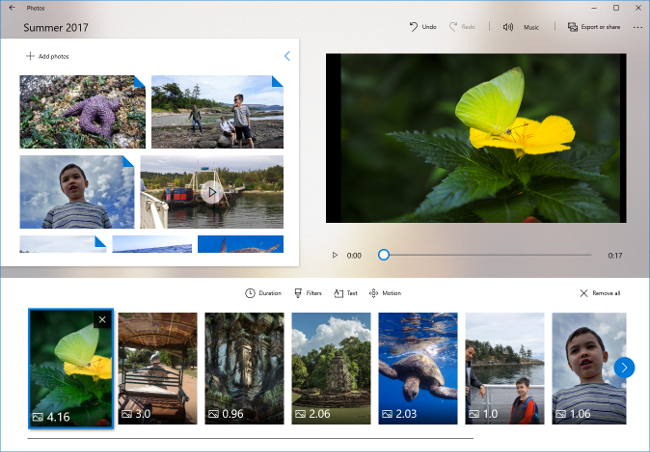Open Filters for selected clip
This screenshot has width=650, height=452.
click(x=308, y=293)
